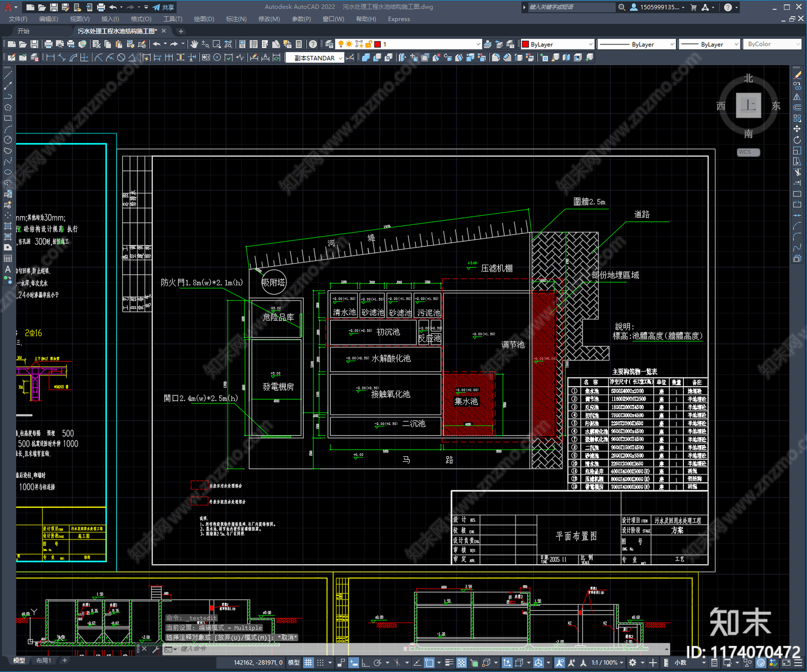Select the Circle draw tool
807x672 pixels.
coord(8,140)
